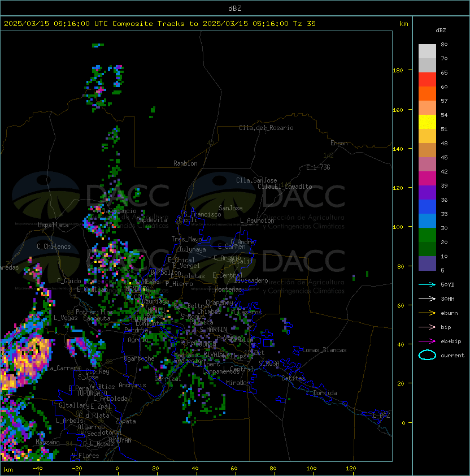Image resolution: width=470 pixels, height=476 pixels.
Task: Click the 140 km vertical axis tick
Action: [398, 149]
